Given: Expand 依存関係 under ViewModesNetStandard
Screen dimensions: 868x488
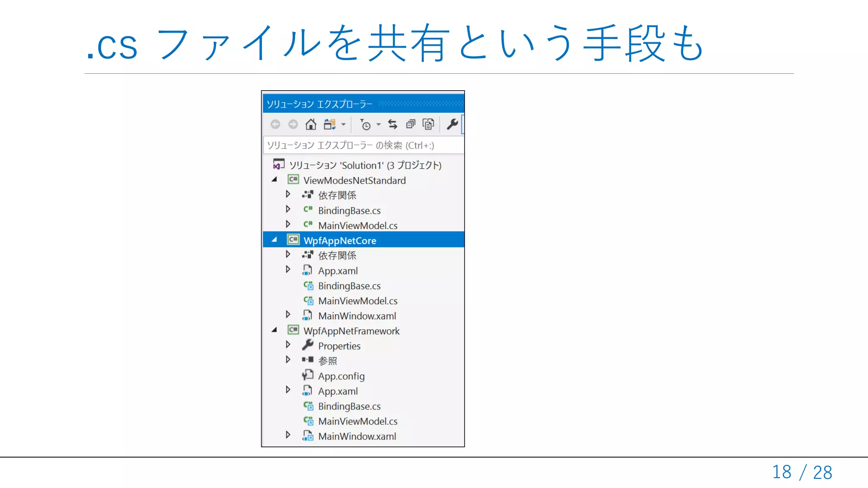Looking at the screenshot, I should (x=288, y=194).
